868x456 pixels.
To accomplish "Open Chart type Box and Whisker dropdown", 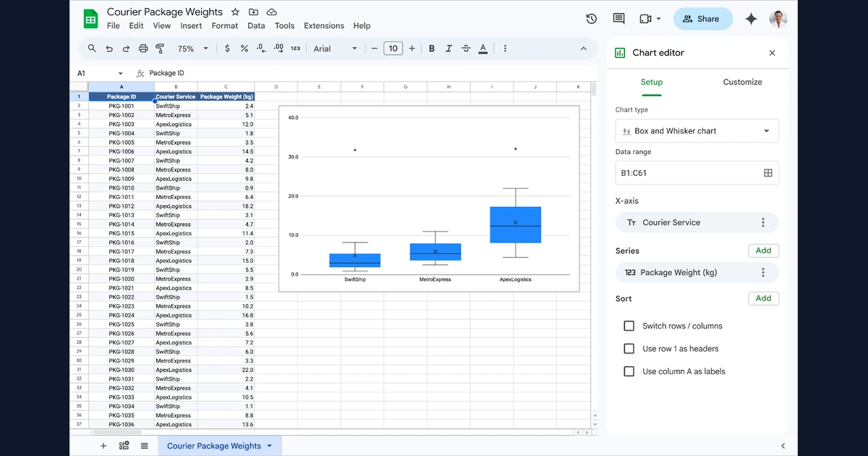I will pyautogui.click(x=697, y=131).
